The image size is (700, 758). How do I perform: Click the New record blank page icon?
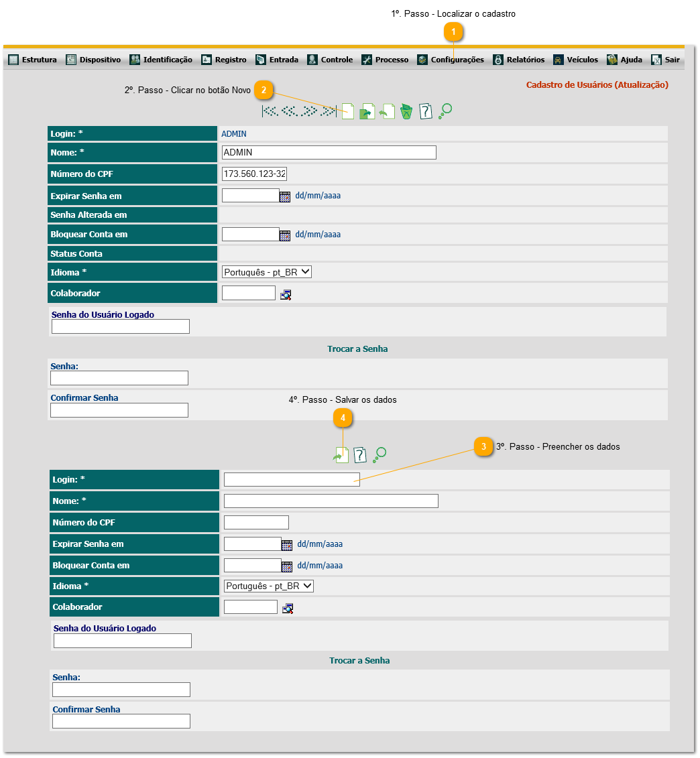347,111
